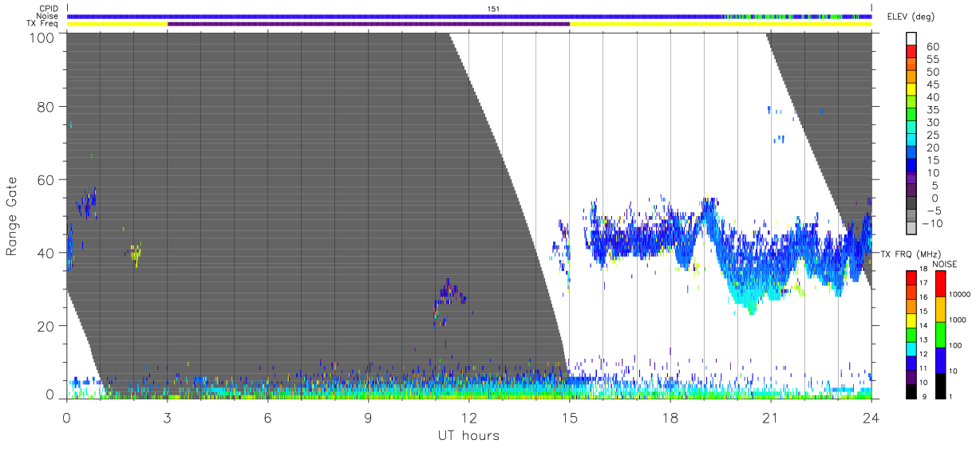
Task: Click the cyan 12–13 MHz TX frequency swatch
Action: click(x=912, y=349)
